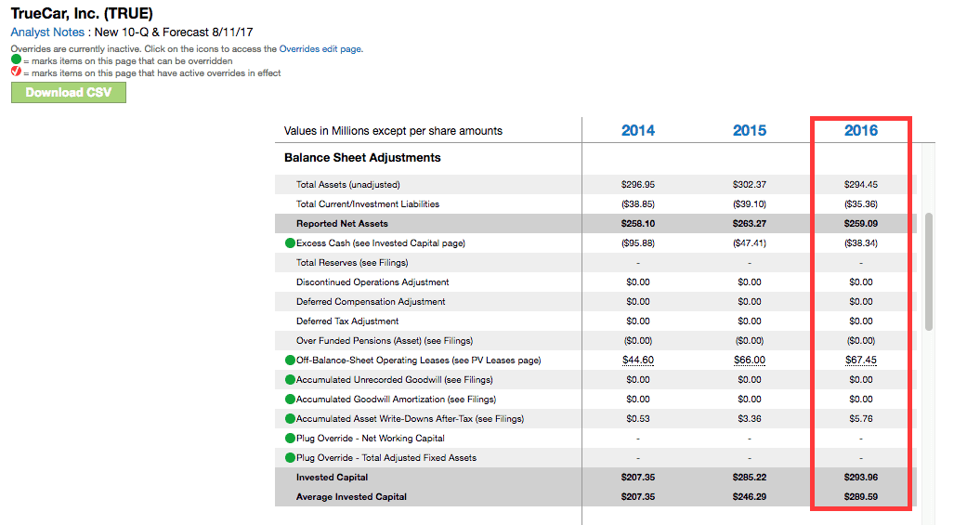Download the CSV file
The image size is (980, 525).
pyautogui.click(x=69, y=93)
